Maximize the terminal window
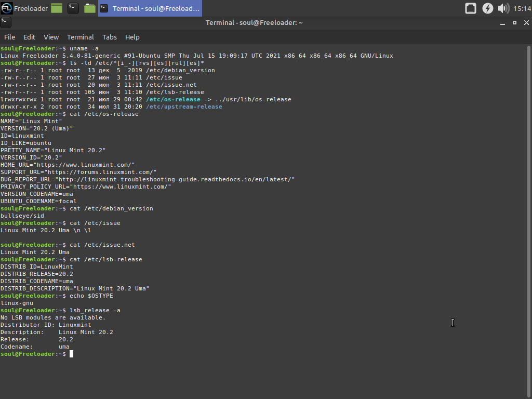This screenshot has height=399, width=532. click(514, 23)
